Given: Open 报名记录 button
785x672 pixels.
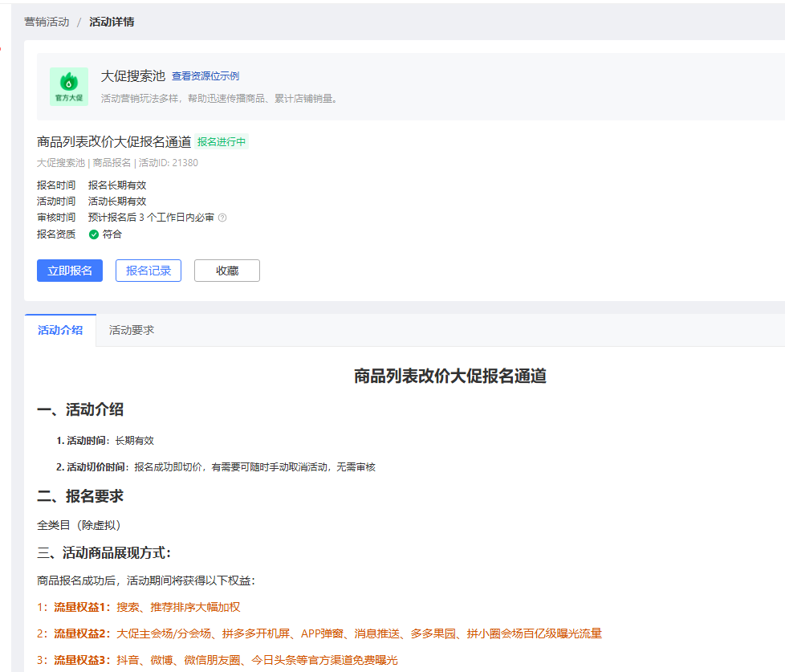Looking at the screenshot, I should pyautogui.click(x=148, y=271).
